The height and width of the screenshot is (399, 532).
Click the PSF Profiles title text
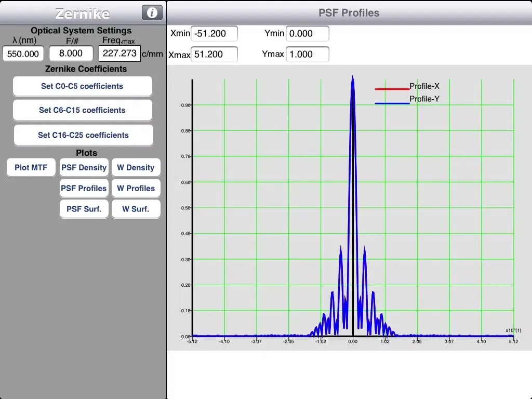(349, 13)
